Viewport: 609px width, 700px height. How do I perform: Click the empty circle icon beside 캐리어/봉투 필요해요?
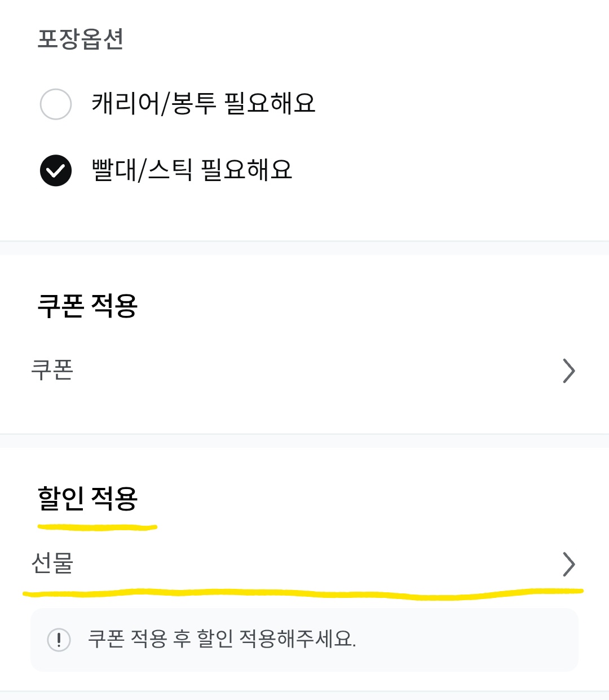[55, 104]
